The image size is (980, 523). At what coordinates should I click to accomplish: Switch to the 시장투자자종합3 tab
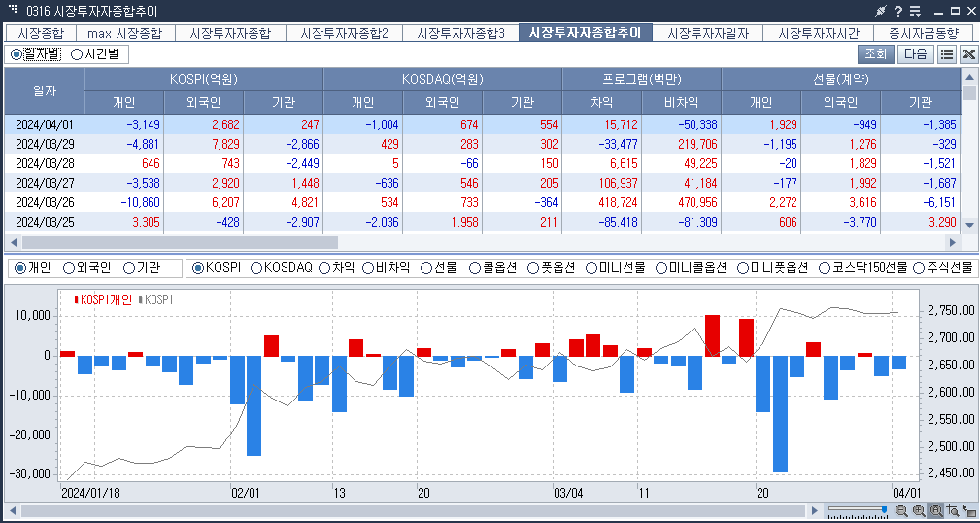(460, 33)
